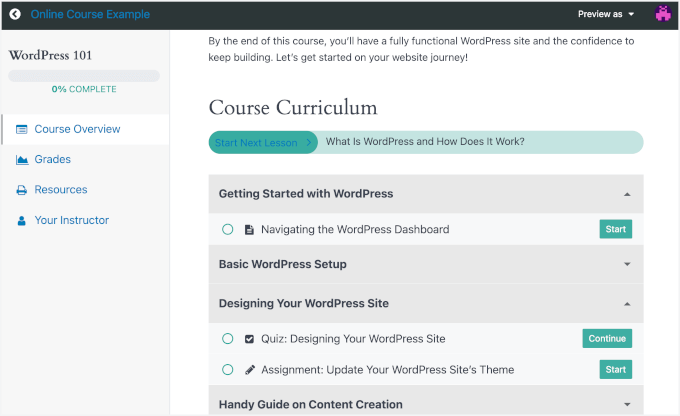This screenshot has height=416, width=680.
Task: Toggle completion circle for Assignment: Update Theme
Action: [228, 370]
